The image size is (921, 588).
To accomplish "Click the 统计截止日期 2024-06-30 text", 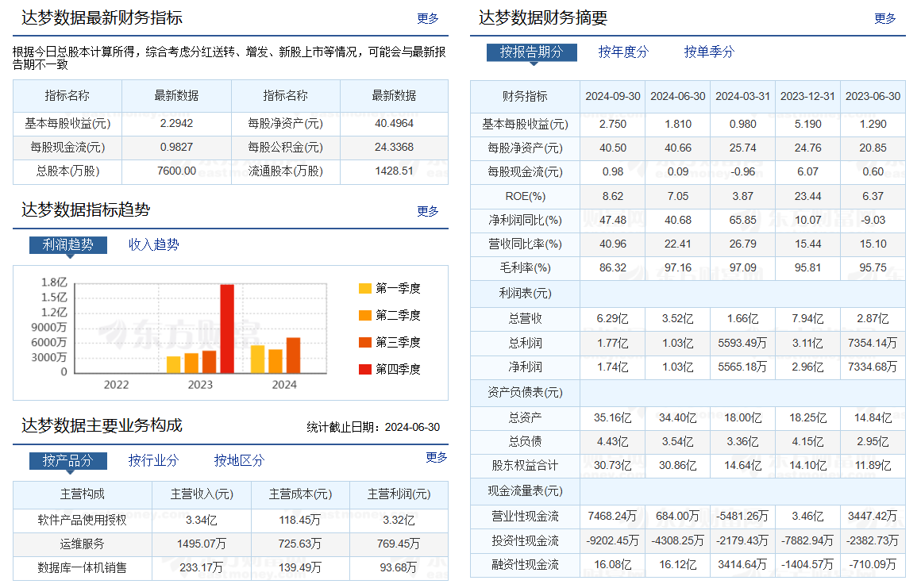I will 373,427.
